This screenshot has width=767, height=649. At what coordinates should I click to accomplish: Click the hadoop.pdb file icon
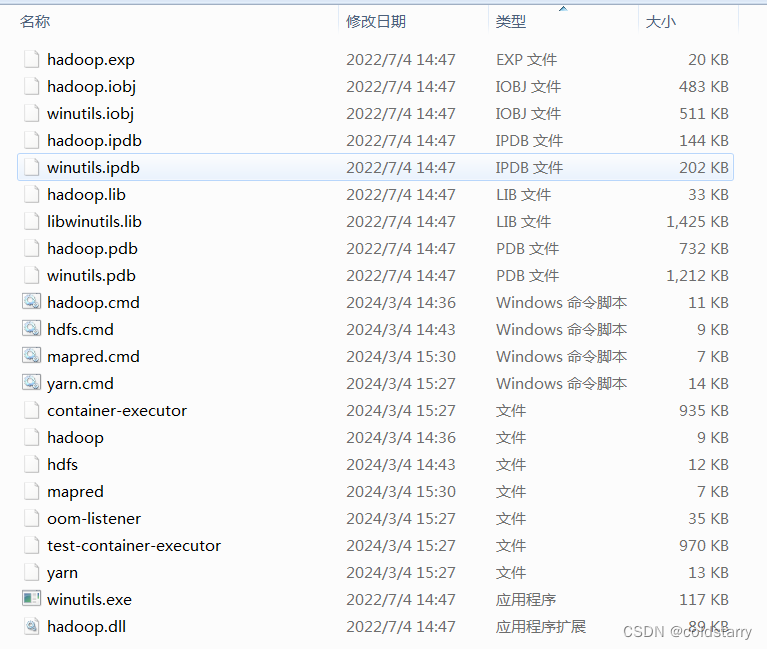pos(32,248)
